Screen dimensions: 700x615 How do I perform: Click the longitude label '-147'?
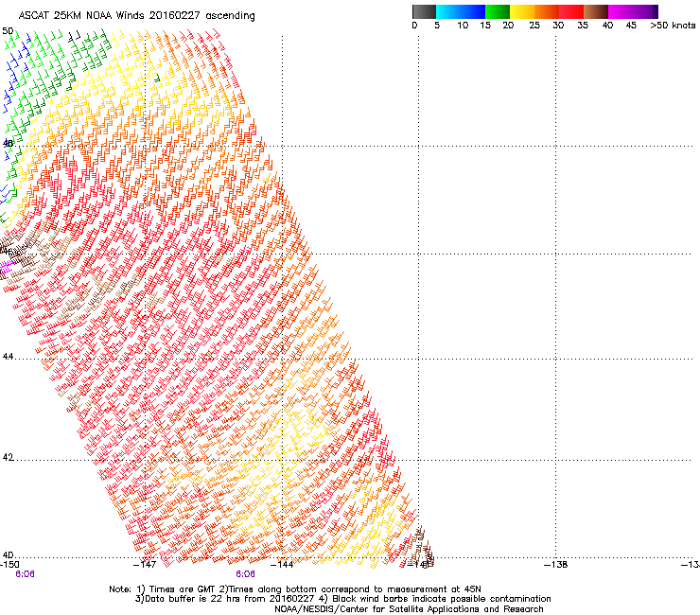pos(145,565)
